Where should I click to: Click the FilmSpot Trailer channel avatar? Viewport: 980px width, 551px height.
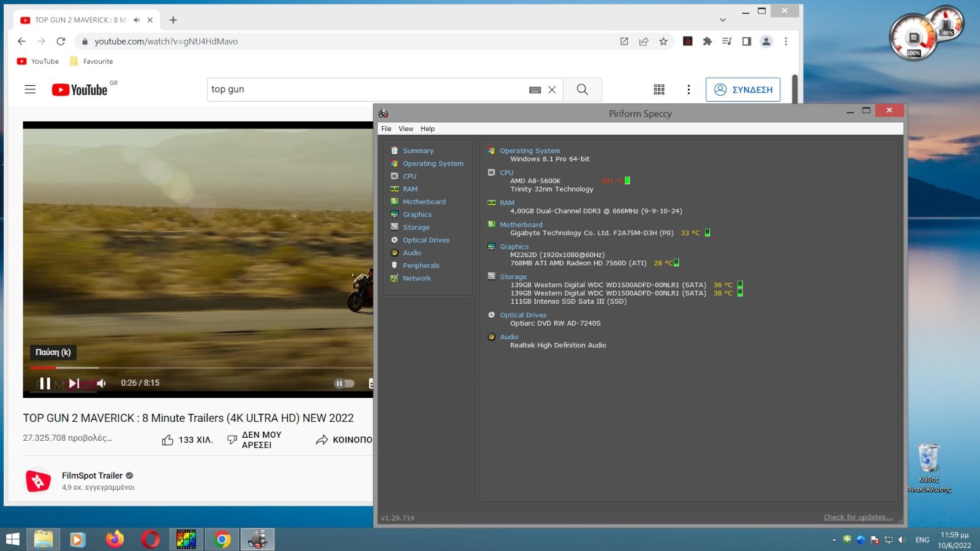coord(38,481)
